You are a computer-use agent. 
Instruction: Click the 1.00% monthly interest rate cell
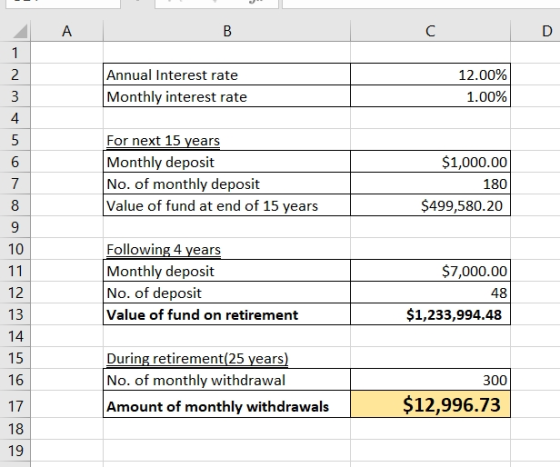[430, 96]
